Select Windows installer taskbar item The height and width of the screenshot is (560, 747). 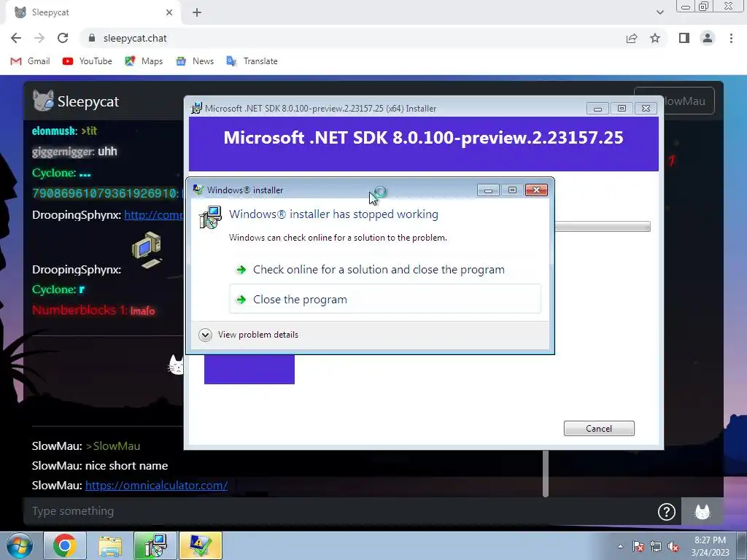(x=155, y=545)
